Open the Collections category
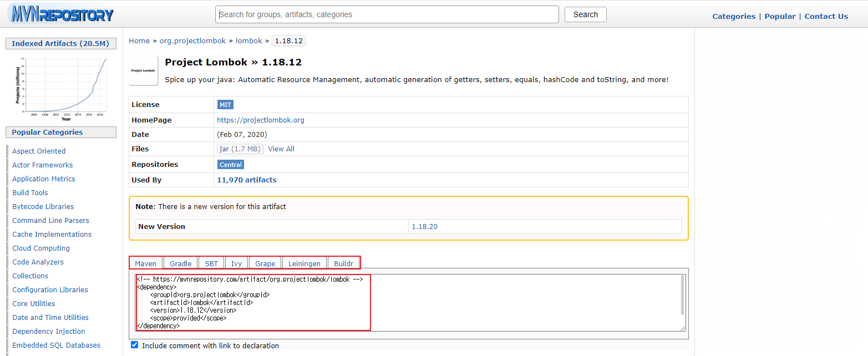Image resolution: width=868 pixels, height=356 pixels. 31,276
